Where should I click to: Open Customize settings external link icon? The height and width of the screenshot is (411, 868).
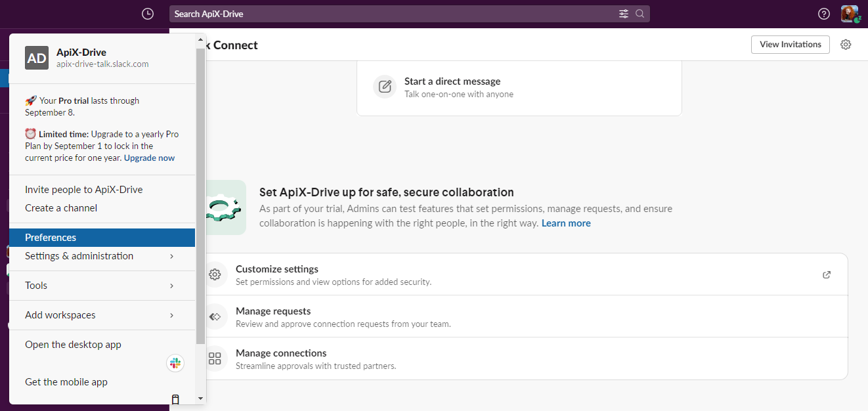click(827, 274)
